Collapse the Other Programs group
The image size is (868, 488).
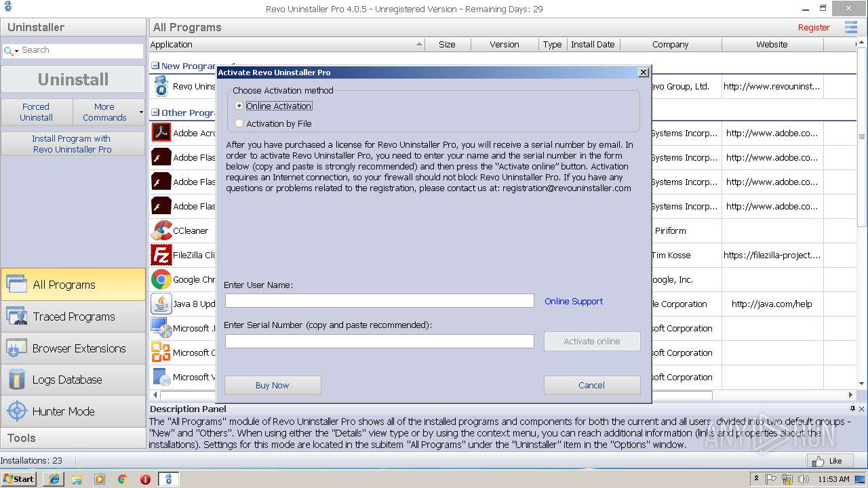pos(155,113)
